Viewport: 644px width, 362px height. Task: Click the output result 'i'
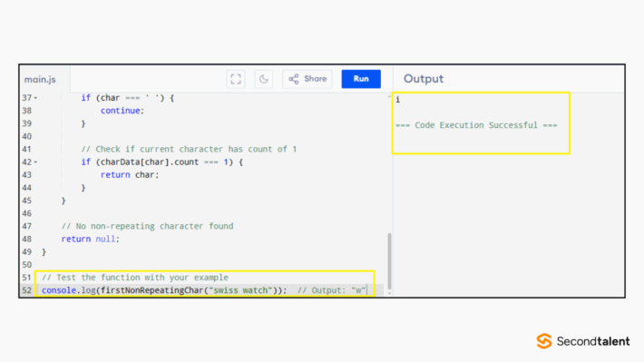point(397,100)
